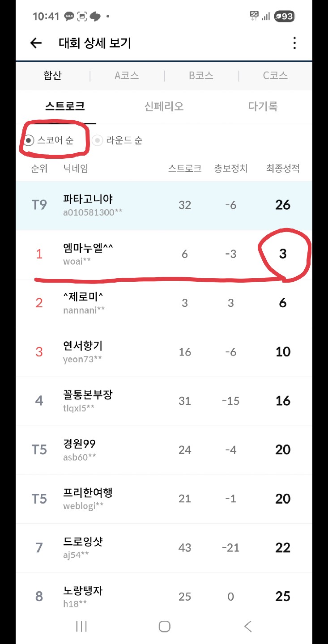This screenshot has height=644, width=328.
Task: Open the three-dot overflow menu
Action: coord(294,43)
